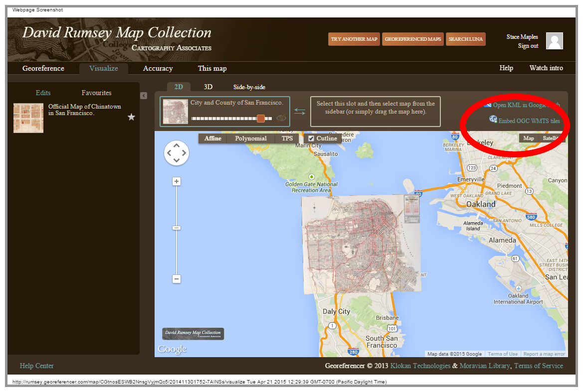Select the Polynomial transformation
Screen dimensions: 583x392
pyautogui.click(x=250, y=138)
